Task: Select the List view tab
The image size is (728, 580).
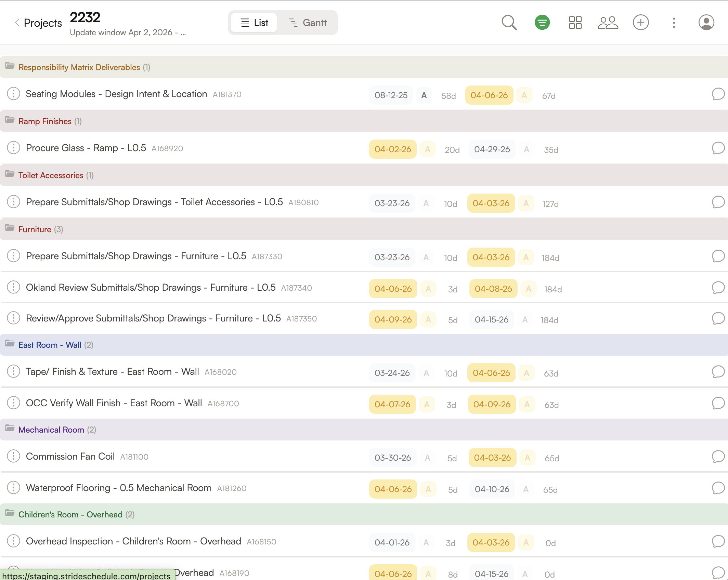Action: click(x=254, y=23)
